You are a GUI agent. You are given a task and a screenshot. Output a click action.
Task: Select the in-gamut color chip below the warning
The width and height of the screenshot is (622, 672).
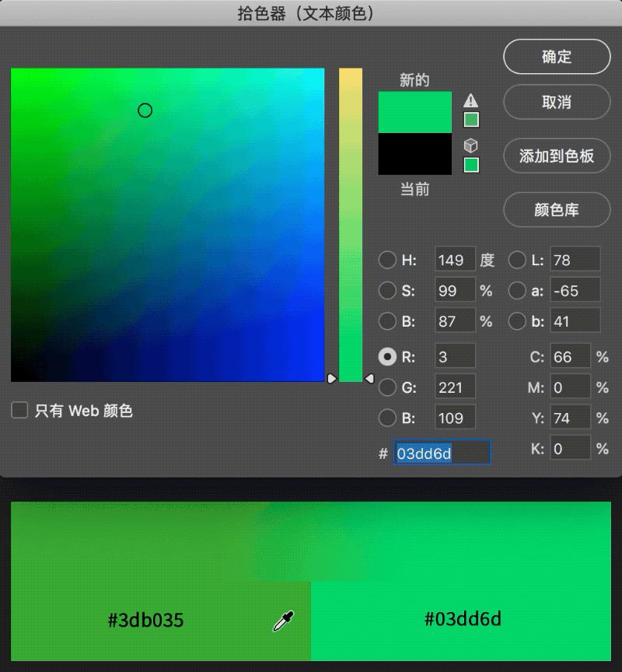click(471, 120)
